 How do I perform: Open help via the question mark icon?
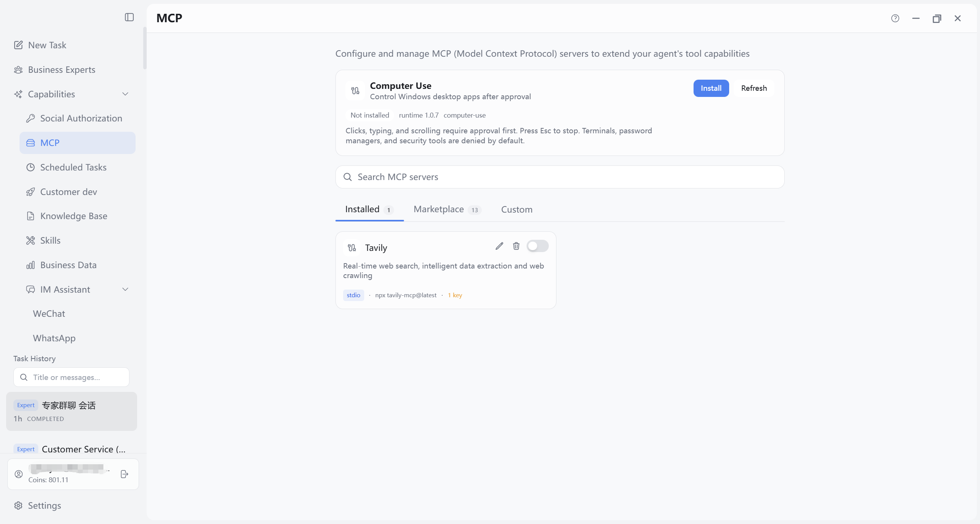[x=895, y=18]
